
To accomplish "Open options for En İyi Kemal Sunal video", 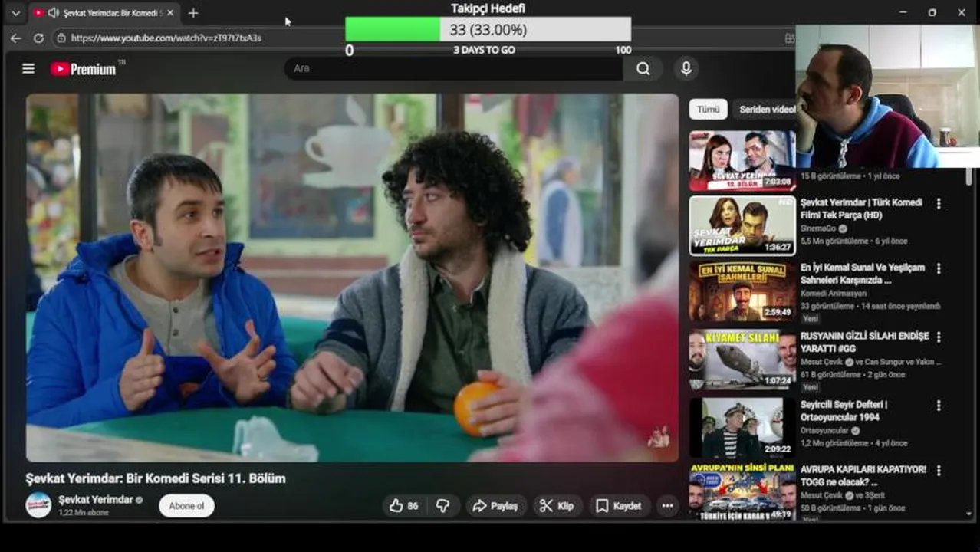I will click(939, 269).
